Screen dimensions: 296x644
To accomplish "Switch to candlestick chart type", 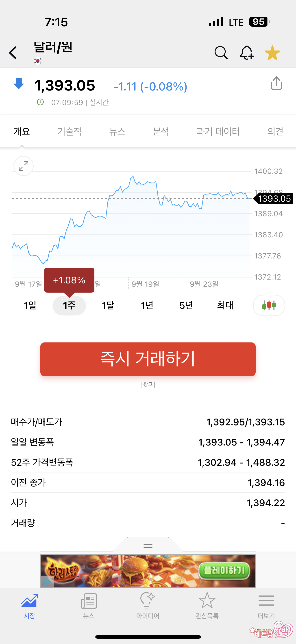I will tap(269, 305).
